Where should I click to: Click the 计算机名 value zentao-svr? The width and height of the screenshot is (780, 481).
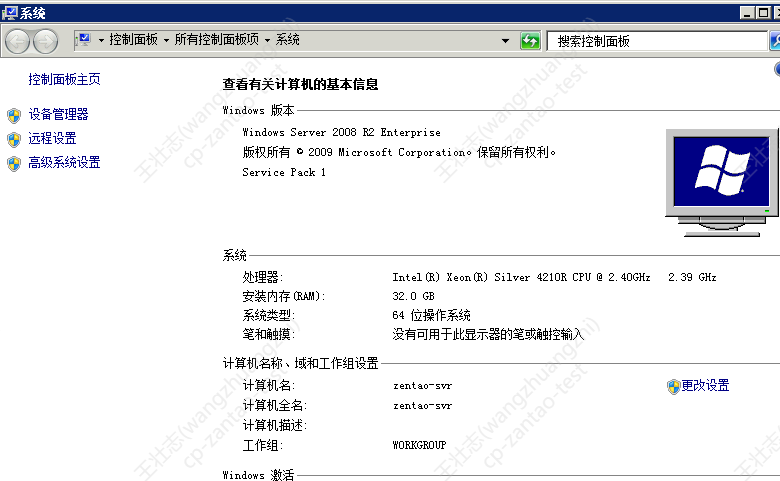(x=422, y=385)
